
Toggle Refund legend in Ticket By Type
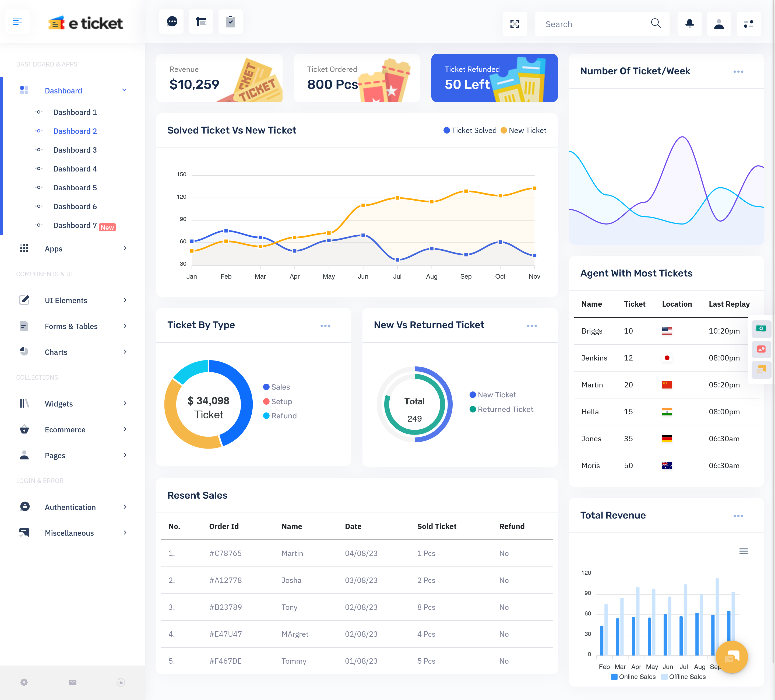[x=280, y=416]
